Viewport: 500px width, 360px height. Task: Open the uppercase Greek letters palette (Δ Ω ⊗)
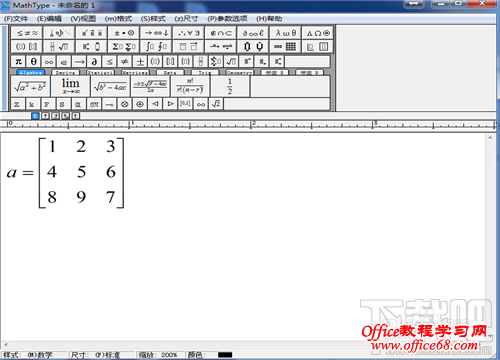tap(318, 33)
